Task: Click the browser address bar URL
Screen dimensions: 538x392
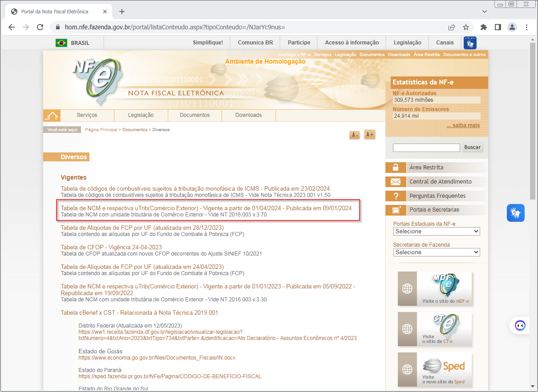Action: pos(175,27)
